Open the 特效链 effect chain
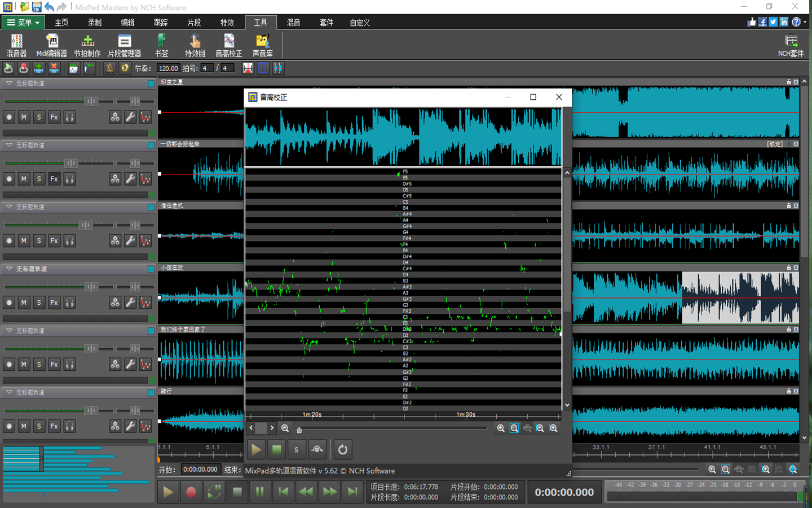The width and height of the screenshot is (812, 508). pos(195,45)
